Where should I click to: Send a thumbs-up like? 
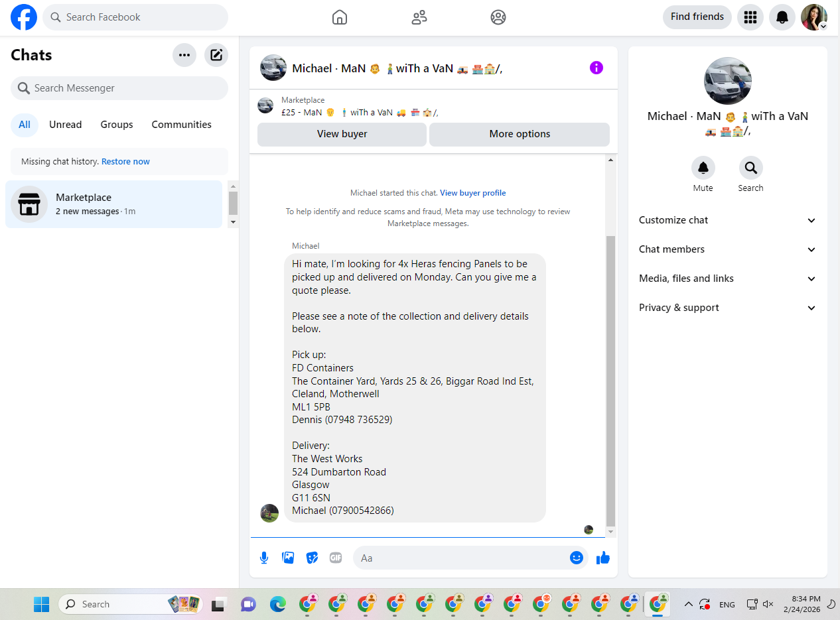coord(603,558)
